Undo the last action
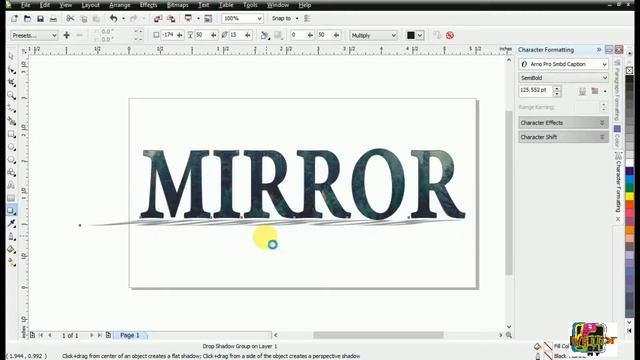This screenshot has width=640, height=360. [x=113, y=18]
